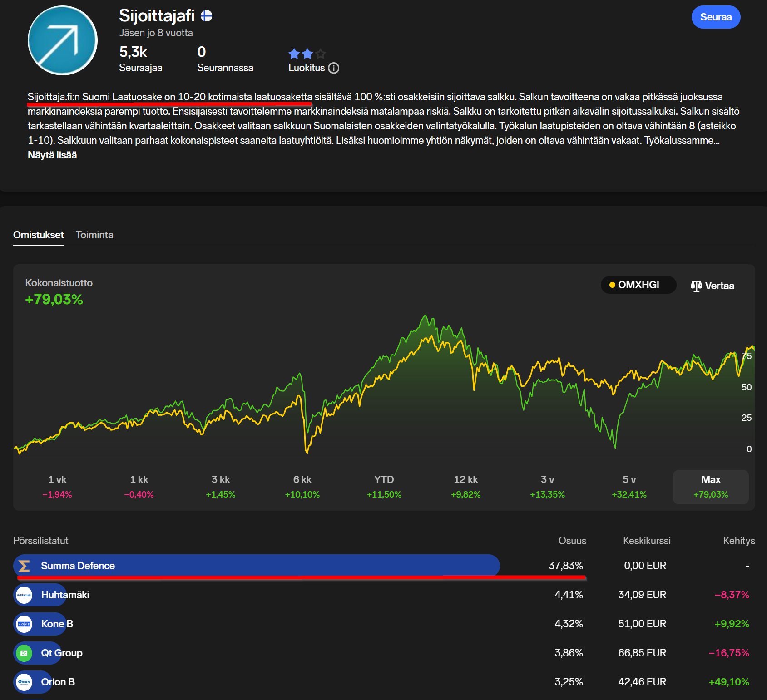Toggle the OMXHGI index comparison pill
The width and height of the screenshot is (767, 700).
pos(638,285)
